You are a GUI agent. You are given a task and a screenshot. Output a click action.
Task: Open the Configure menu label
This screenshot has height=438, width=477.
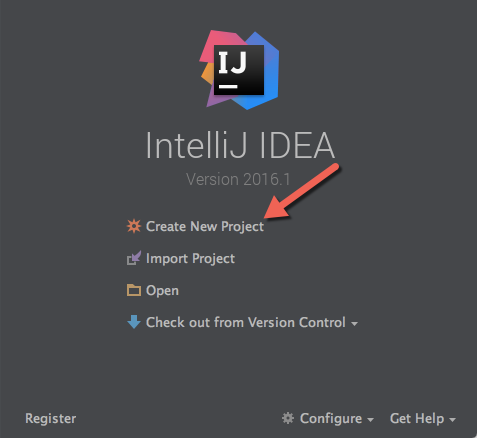(x=331, y=419)
